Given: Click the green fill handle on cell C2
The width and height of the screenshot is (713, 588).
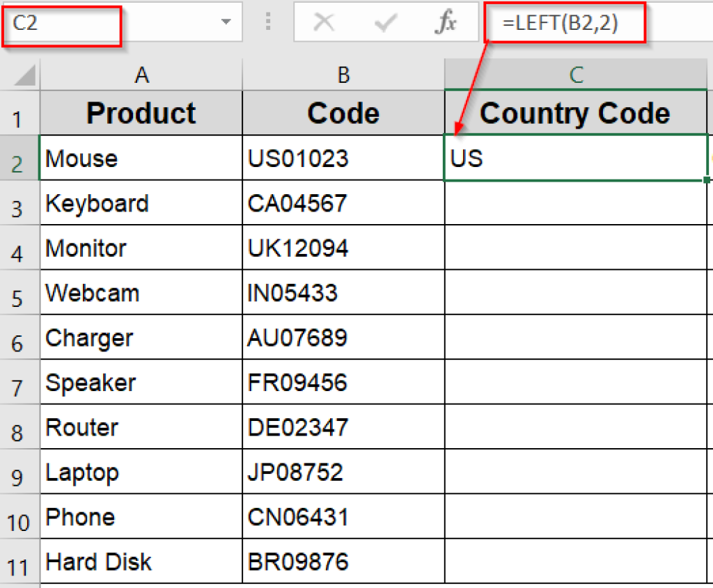Looking at the screenshot, I should coord(707,180).
